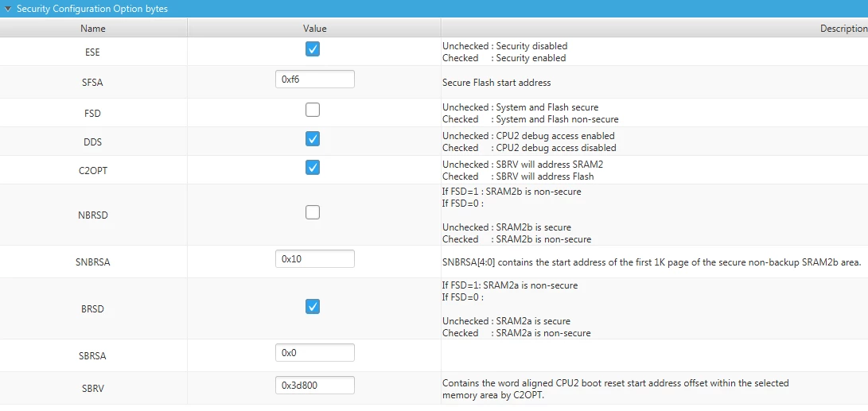Select the SBRV name cell
868x411 pixels.
[x=93, y=389]
